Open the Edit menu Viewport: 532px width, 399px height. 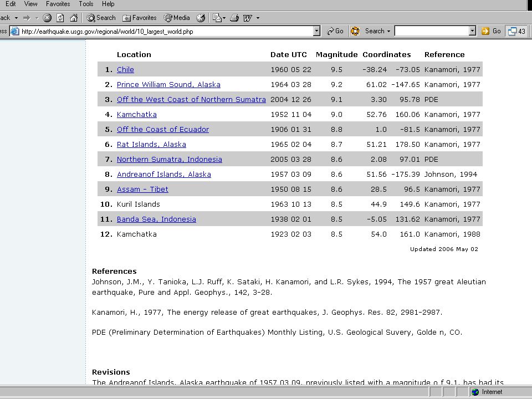pos(11,4)
